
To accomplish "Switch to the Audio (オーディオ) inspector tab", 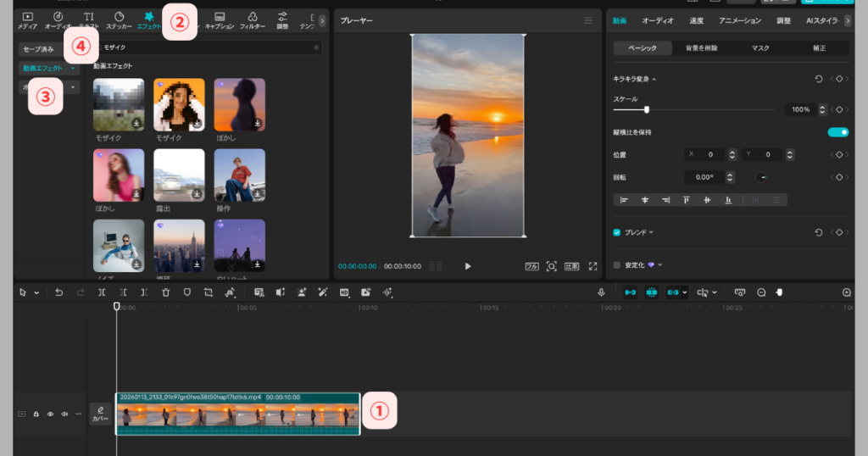I will (x=658, y=20).
